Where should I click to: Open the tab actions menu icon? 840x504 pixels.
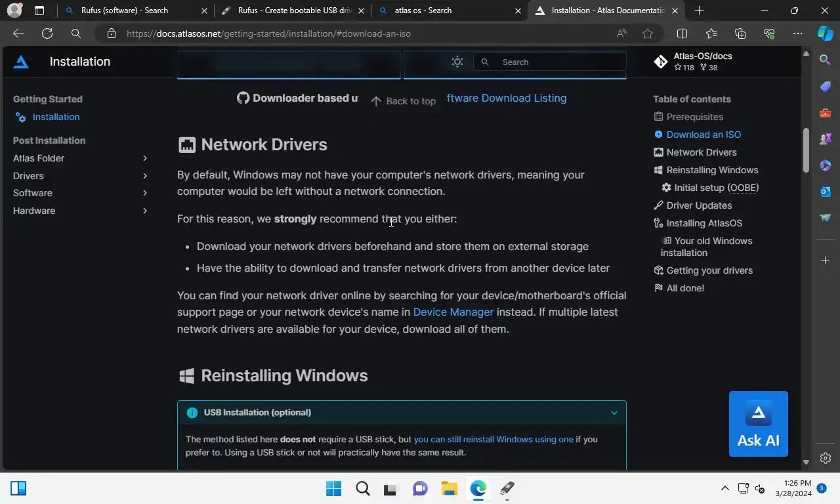[39, 10]
